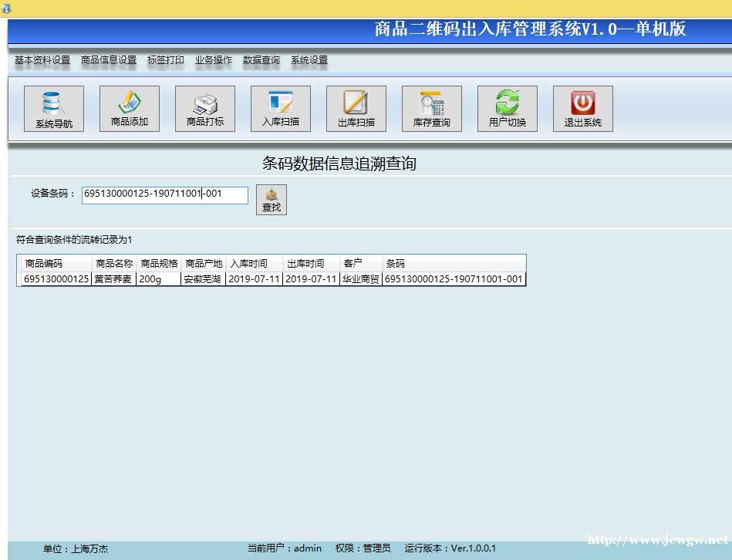Open the 系统设置 menu

(309, 60)
